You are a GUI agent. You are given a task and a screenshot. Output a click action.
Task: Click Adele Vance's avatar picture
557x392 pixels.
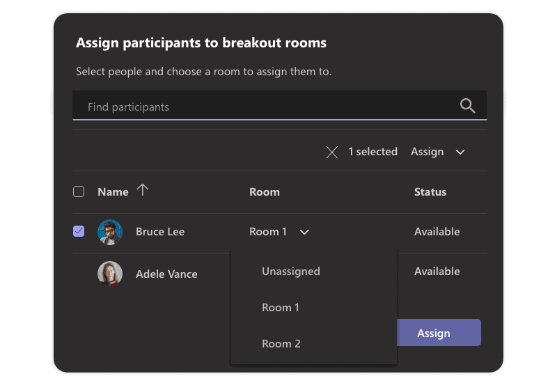[110, 274]
